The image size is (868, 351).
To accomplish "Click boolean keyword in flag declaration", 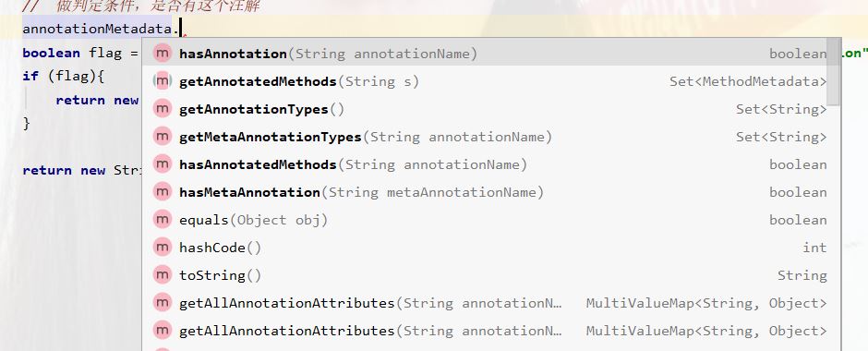I will (51, 54).
